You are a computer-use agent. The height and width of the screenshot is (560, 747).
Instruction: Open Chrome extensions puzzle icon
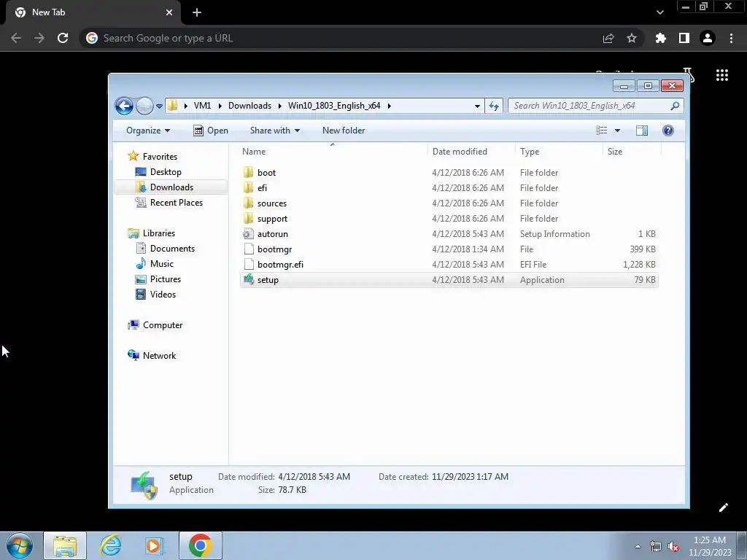click(x=660, y=38)
